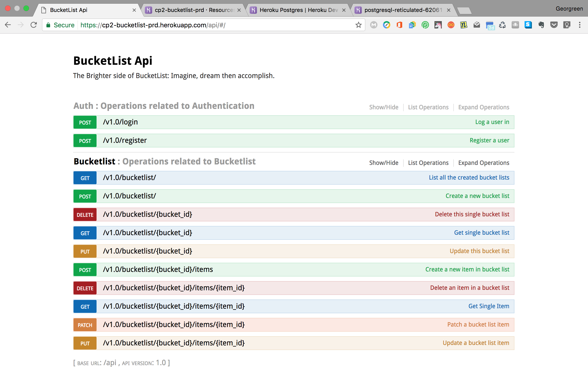Viewport: 588px width, 367px height.
Task: Click the unicorn extension icon
Action: click(x=438, y=25)
